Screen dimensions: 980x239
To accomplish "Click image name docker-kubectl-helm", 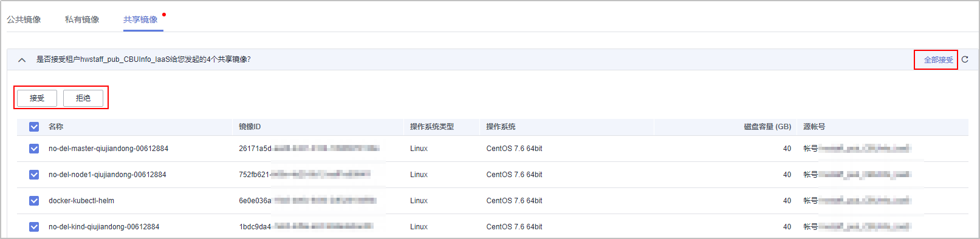I will pos(81,201).
